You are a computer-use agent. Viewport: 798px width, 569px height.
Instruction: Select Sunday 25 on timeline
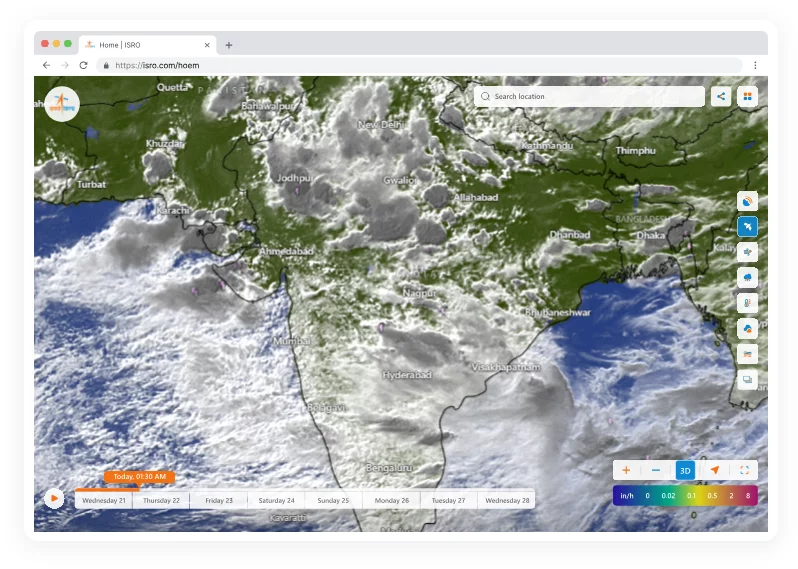(333, 500)
